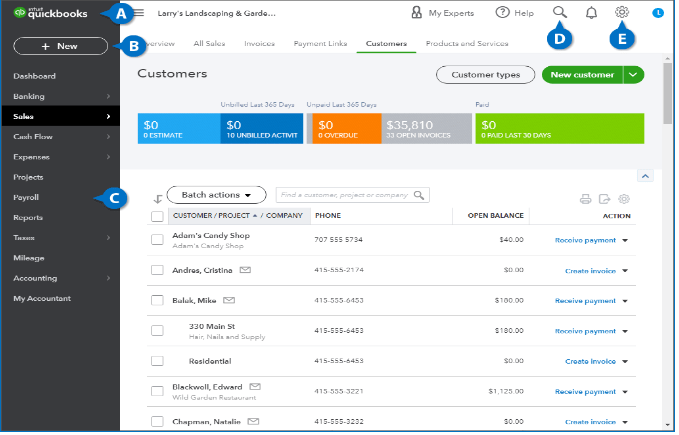Switch to the Payment Links tab
The image size is (679, 435).
point(322,44)
